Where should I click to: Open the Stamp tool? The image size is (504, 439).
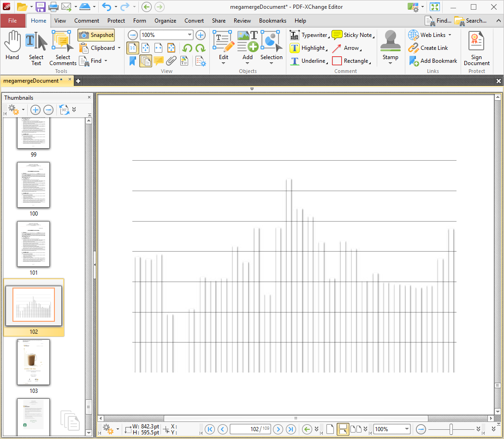point(390,47)
